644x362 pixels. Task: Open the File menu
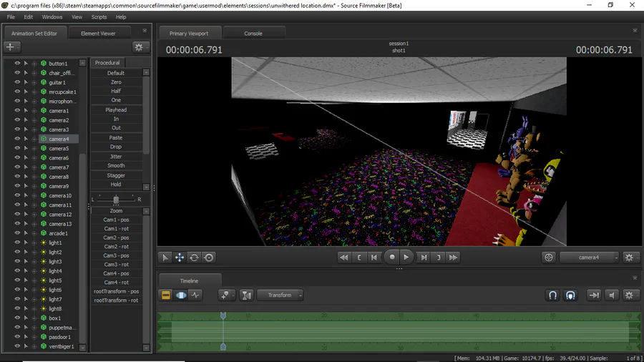(x=11, y=17)
